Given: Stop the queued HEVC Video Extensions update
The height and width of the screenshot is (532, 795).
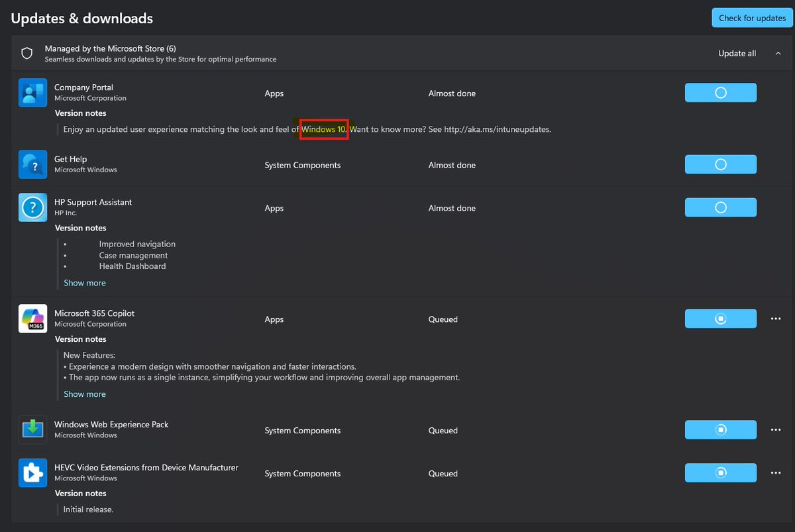Looking at the screenshot, I should point(721,472).
